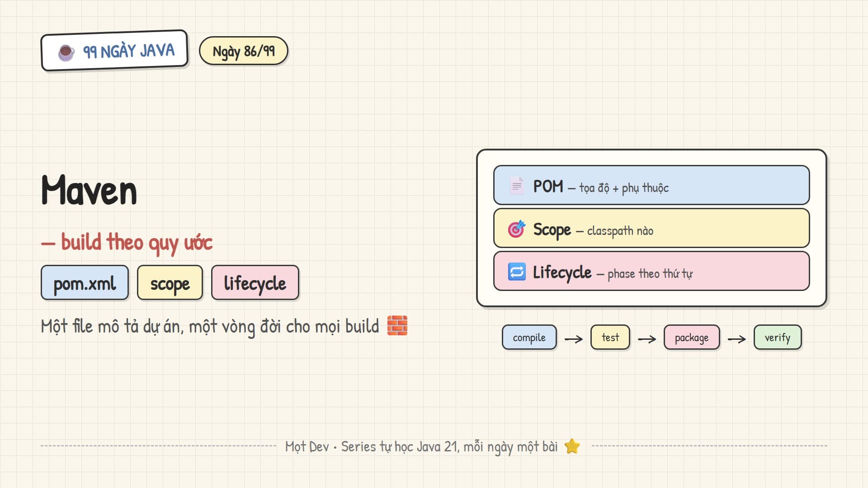The height and width of the screenshot is (488, 868).
Task: Open the 99 NGÀY JAVA badge
Action: tap(114, 51)
